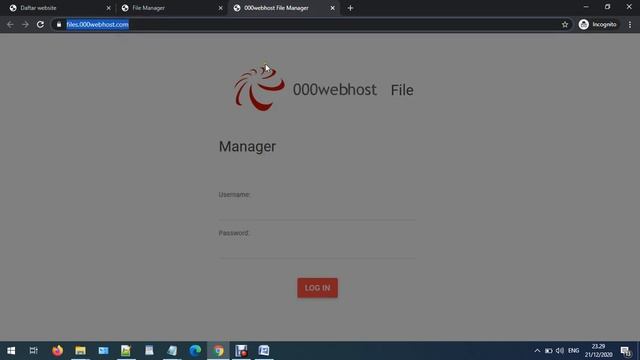The image size is (640, 360).
Task: Open the Incognito profile indicator
Action: click(598, 24)
